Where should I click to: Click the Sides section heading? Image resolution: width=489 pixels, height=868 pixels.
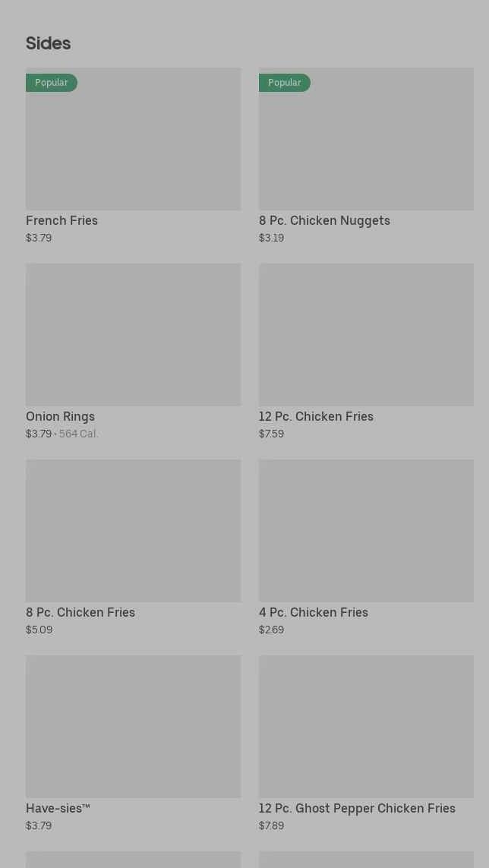(48, 43)
